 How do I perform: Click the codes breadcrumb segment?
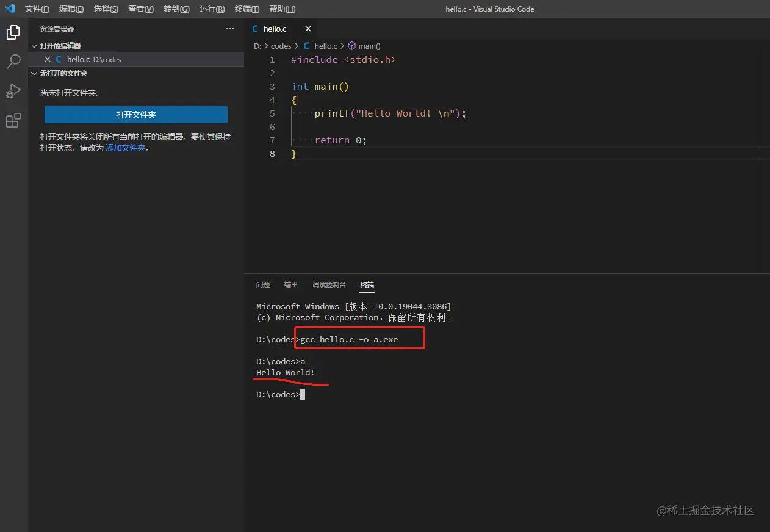(x=281, y=46)
